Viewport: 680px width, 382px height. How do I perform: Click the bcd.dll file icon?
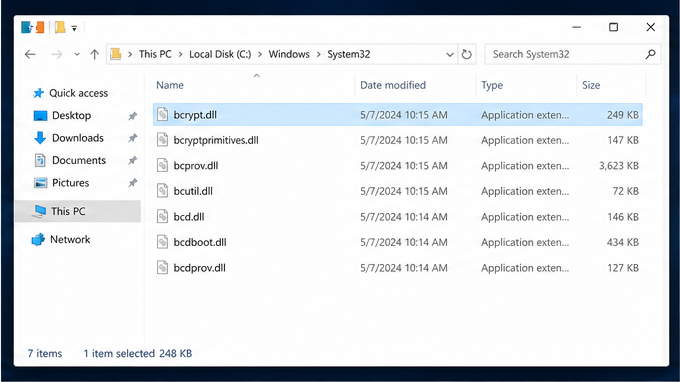(x=162, y=217)
